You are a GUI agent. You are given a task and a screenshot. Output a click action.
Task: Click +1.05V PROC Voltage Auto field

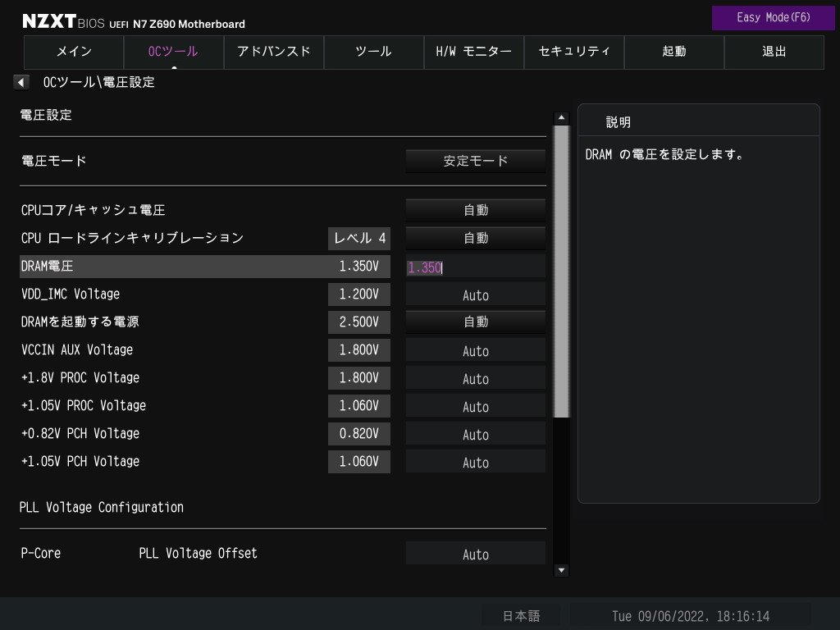476,406
